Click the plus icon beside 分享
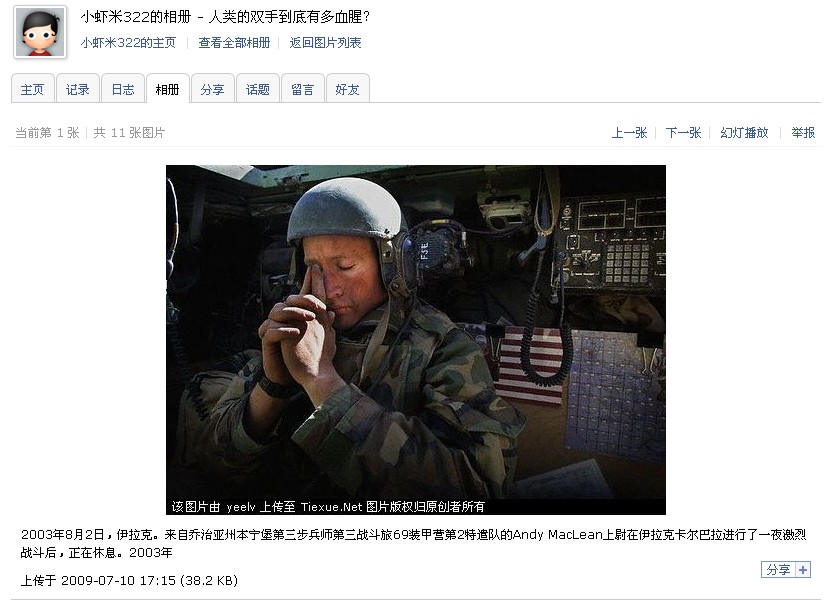 point(803,570)
